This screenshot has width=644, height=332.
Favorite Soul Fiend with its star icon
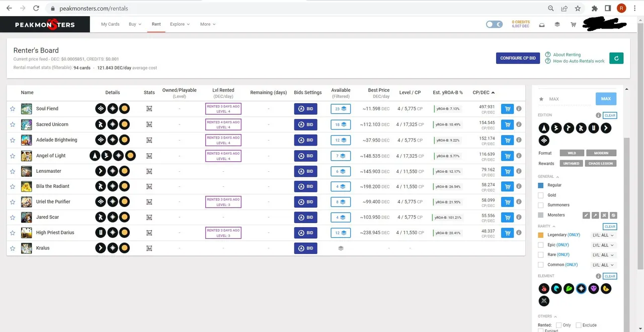(x=13, y=108)
